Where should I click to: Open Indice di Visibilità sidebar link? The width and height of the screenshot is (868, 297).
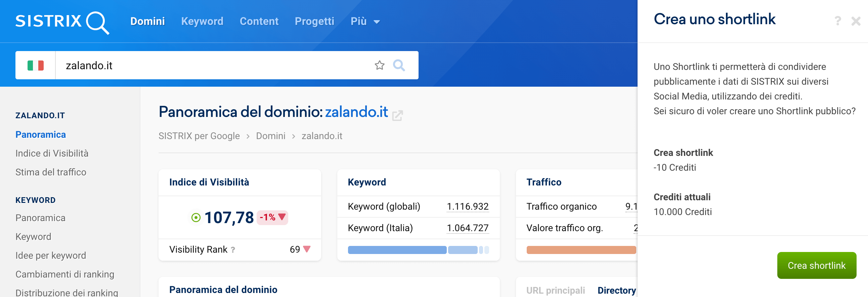[52, 154]
